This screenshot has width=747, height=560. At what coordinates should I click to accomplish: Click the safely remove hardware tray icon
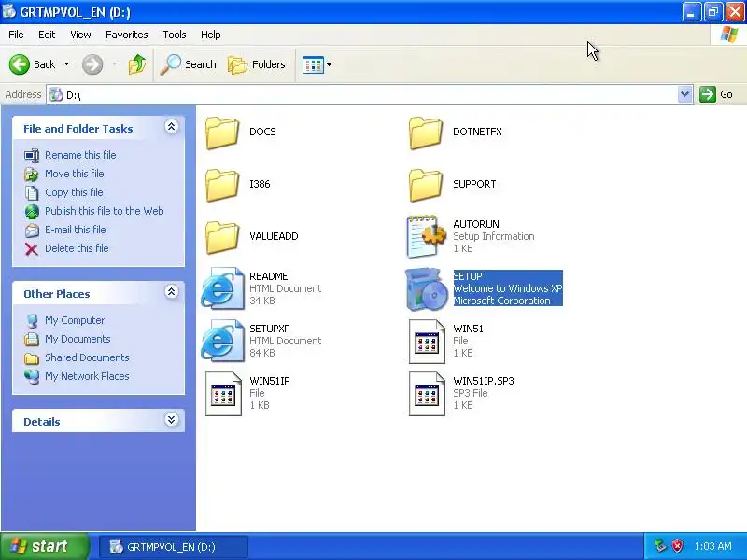[x=660, y=546]
